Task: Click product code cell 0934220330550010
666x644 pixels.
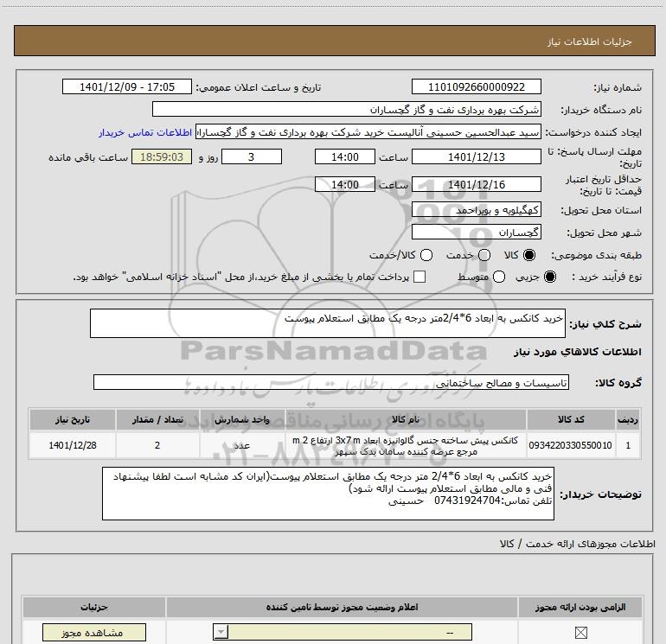Action: tap(571, 445)
